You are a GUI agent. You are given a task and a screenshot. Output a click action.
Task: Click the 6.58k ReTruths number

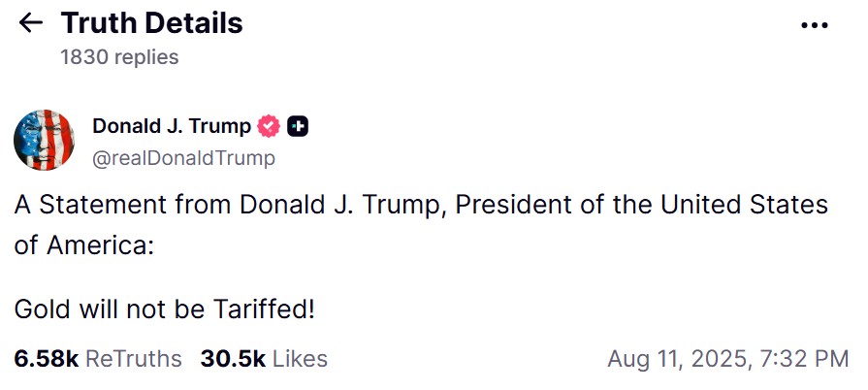pos(47,359)
